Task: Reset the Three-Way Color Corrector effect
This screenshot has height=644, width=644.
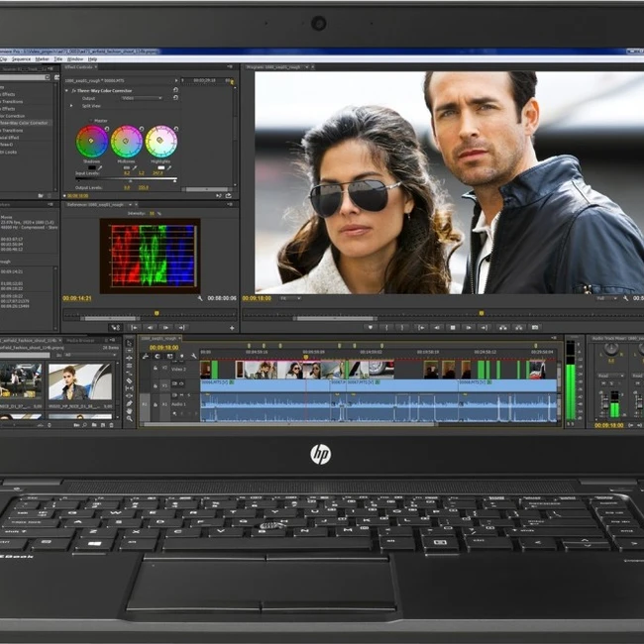Action: [175, 90]
